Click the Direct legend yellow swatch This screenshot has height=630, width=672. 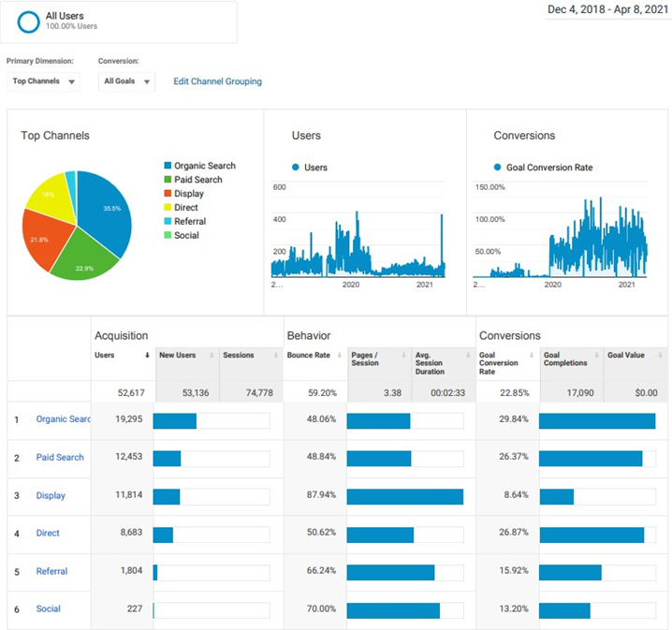(168, 208)
